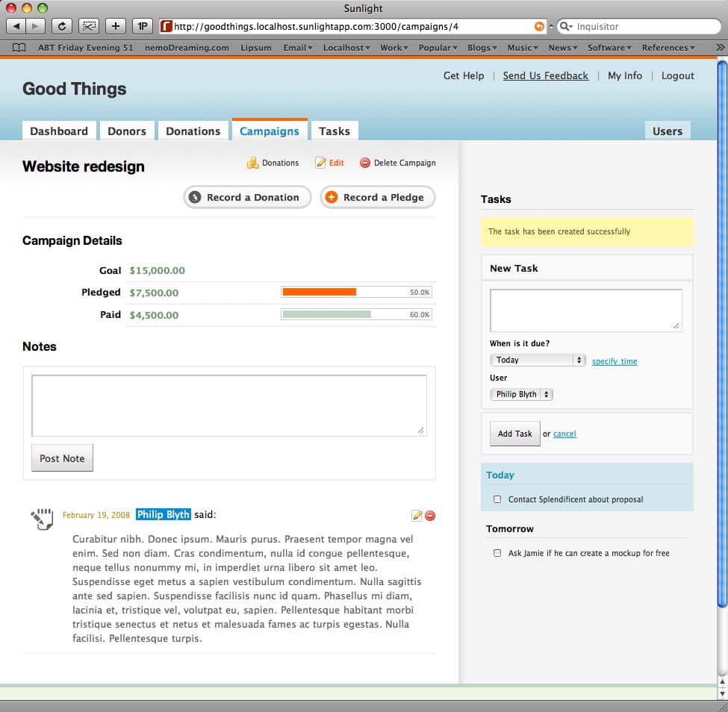The image size is (728, 712).
Task: Open the When is it due dropdown
Action: pyautogui.click(x=538, y=360)
